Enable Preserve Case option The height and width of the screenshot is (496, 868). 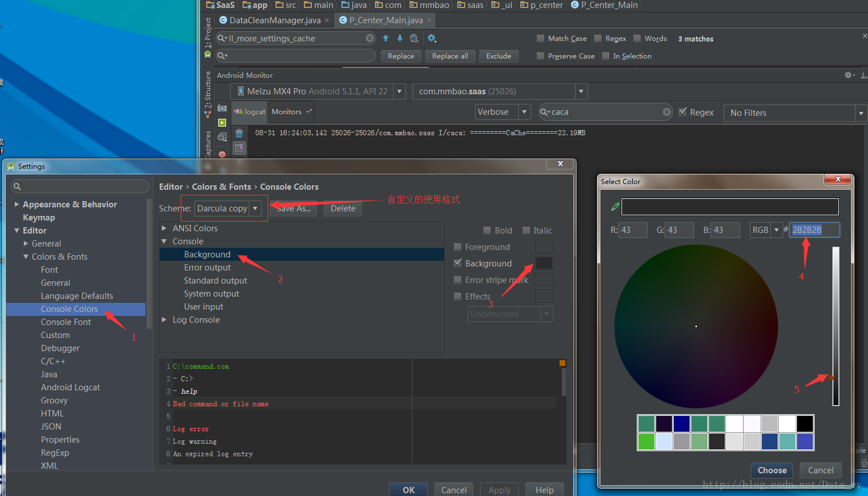pos(540,56)
